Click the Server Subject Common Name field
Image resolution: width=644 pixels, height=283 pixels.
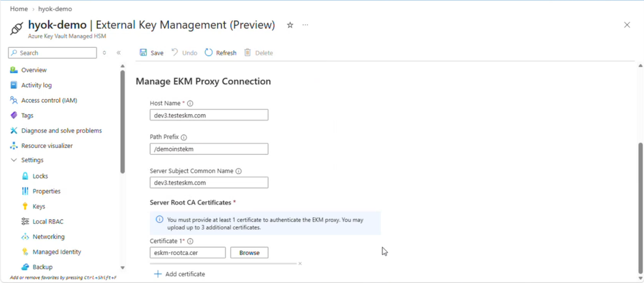209,183
